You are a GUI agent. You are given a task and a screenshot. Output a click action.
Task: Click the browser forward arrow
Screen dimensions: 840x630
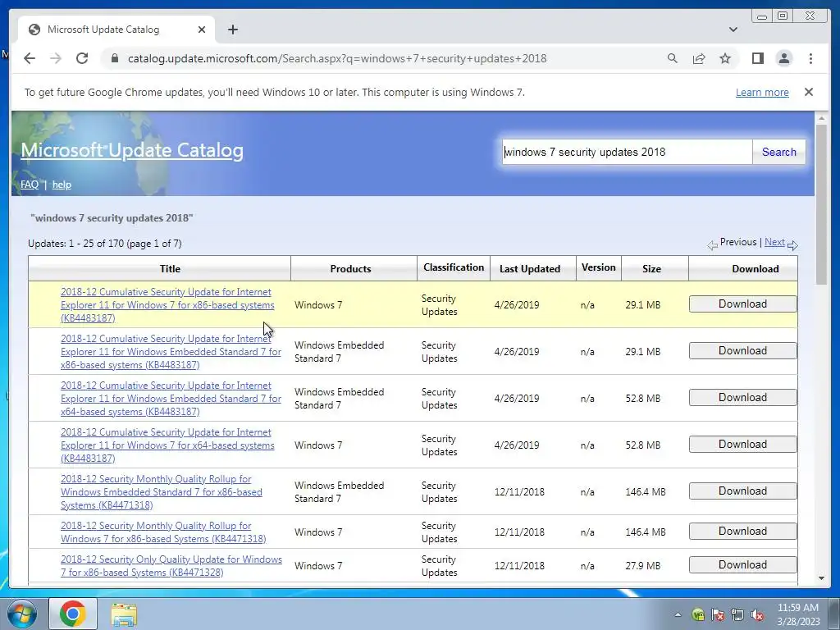click(56, 58)
